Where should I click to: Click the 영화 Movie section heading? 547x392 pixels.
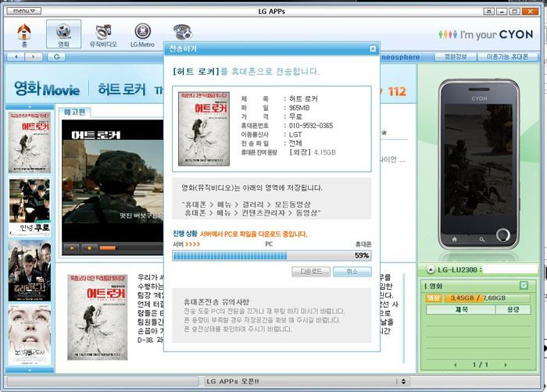tap(47, 88)
